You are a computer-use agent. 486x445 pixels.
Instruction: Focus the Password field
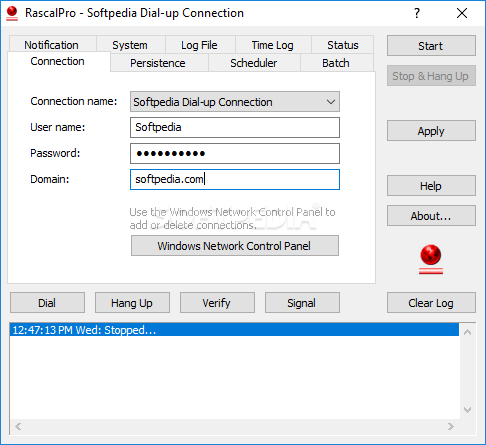click(x=235, y=153)
